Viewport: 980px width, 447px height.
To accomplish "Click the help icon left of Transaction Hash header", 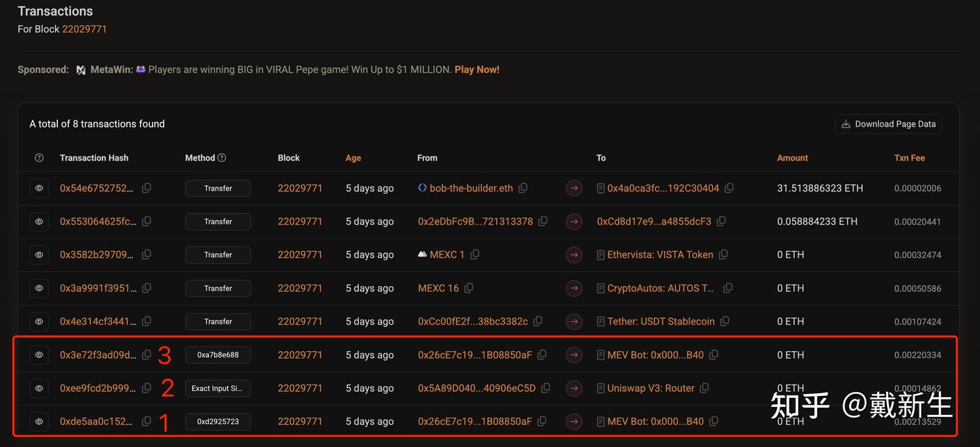I will 39,158.
